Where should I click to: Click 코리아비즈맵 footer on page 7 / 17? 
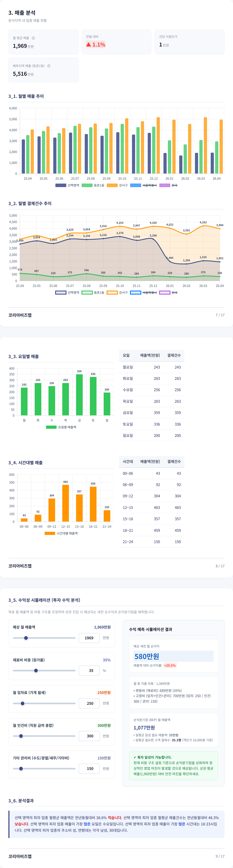tap(20, 315)
